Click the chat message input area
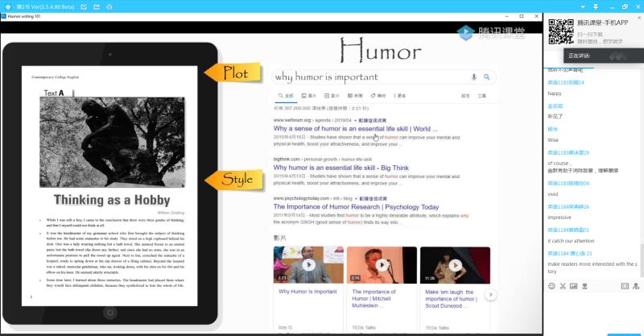This screenshot has width=644, height=336. [593, 310]
